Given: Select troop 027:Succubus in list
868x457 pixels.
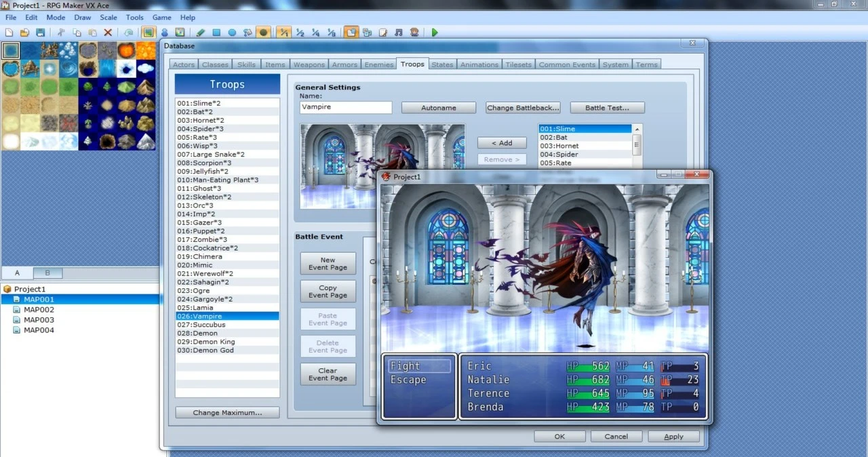Looking at the screenshot, I should [x=227, y=325].
